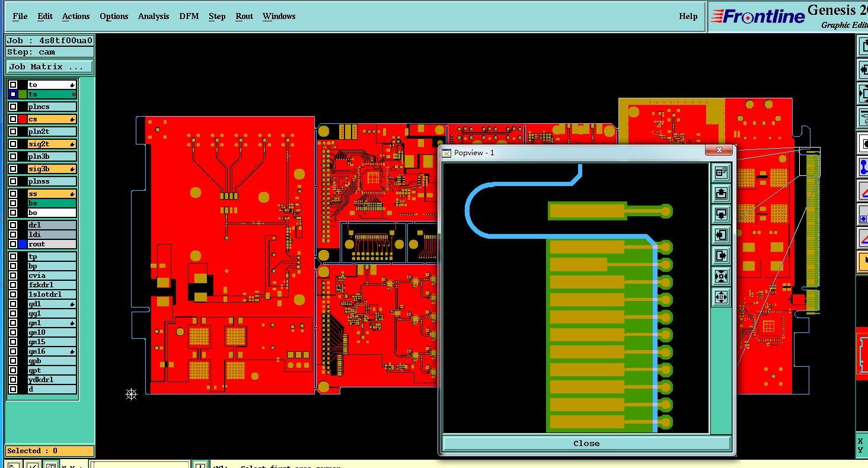
Task: Toggle the 'rout' layer checkbox
Action: pos(13,244)
